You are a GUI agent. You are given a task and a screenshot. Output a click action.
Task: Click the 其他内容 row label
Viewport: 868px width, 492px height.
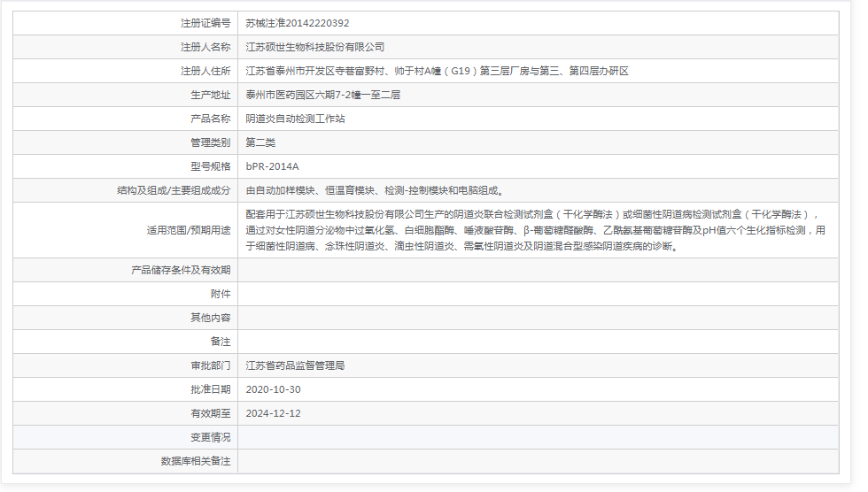tap(211, 318)
